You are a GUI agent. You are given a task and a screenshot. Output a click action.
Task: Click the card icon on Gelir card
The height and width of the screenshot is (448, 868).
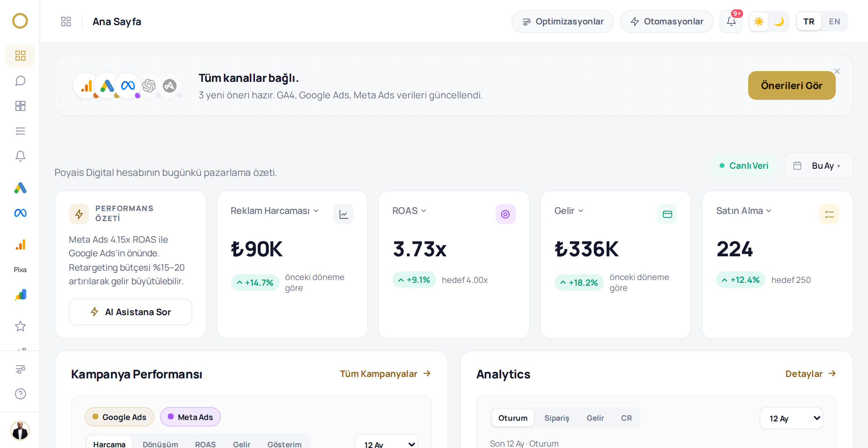coord(667,214)
